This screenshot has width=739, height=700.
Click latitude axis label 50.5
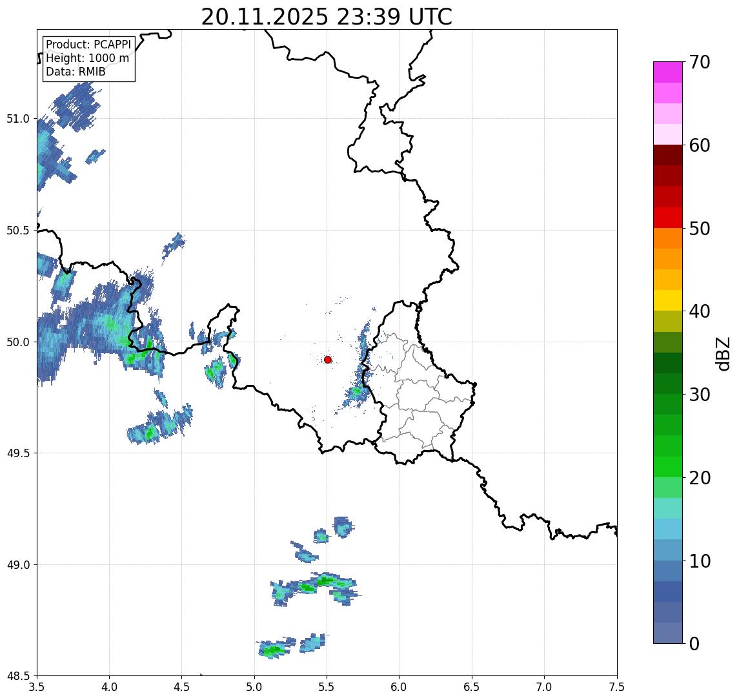pos(17,231)
